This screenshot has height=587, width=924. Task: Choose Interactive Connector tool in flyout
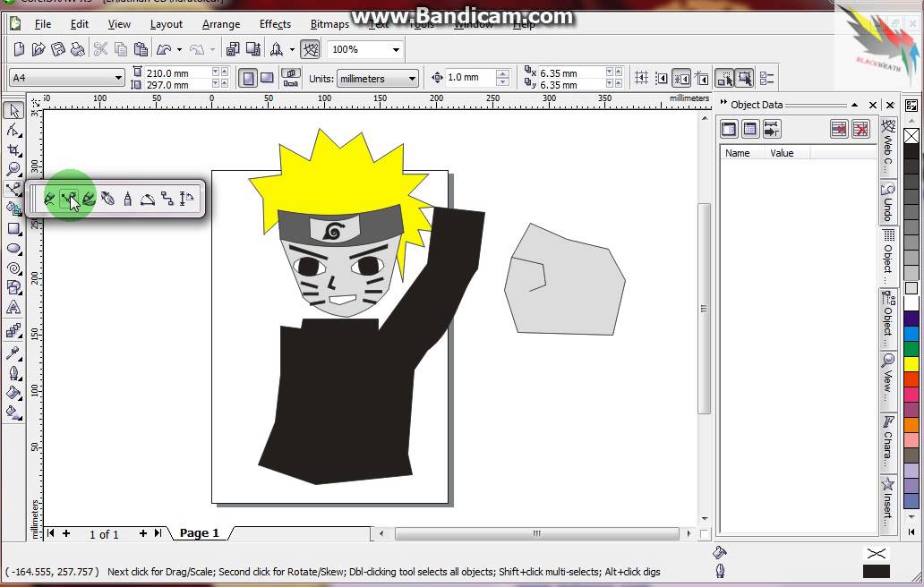point(167,199)
